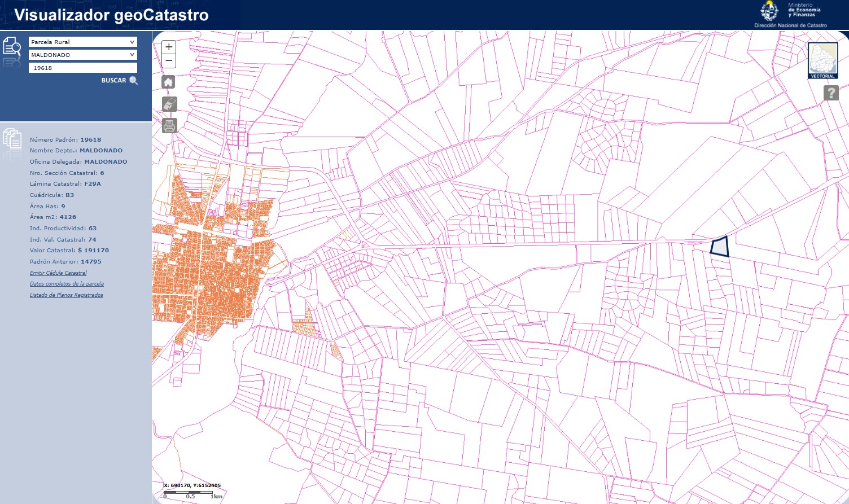Click the highlighted parcel on the map
The image size is (849, 504).
[720, 247]
